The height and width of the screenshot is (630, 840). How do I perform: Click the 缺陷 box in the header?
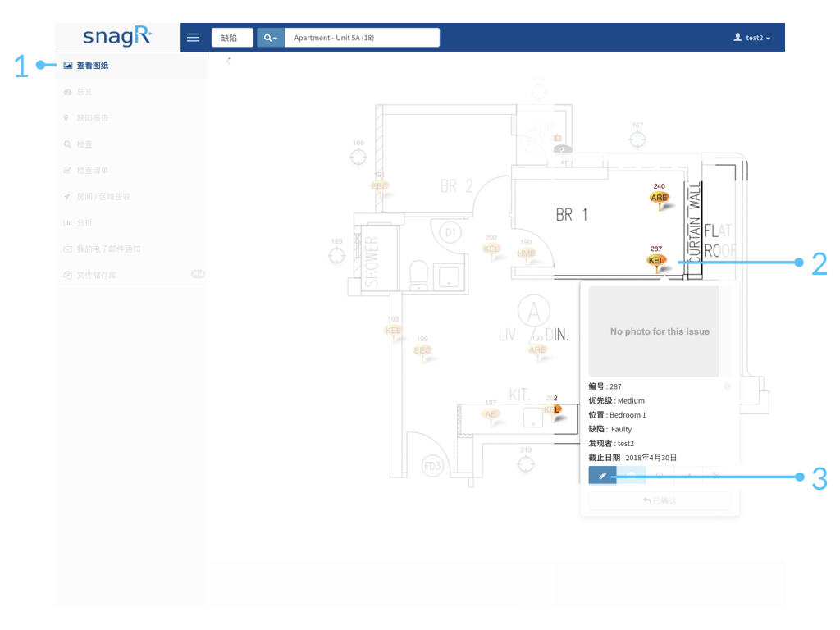click(232, 38)
